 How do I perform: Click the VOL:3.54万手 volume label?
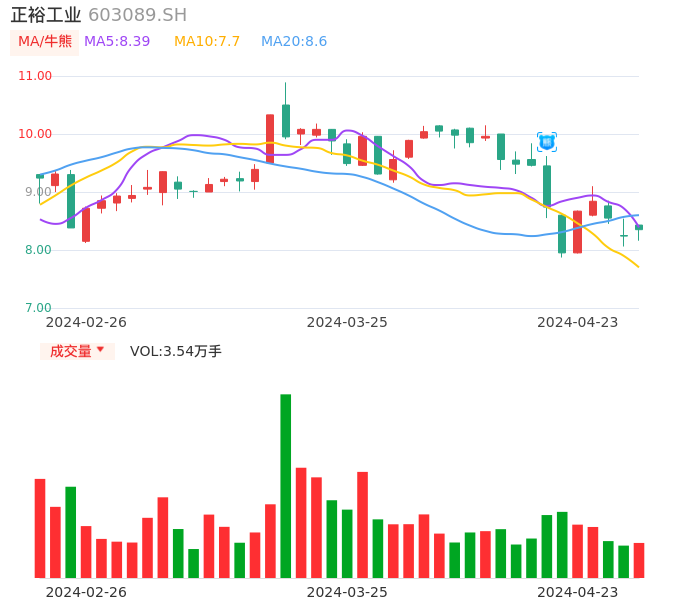176,351
